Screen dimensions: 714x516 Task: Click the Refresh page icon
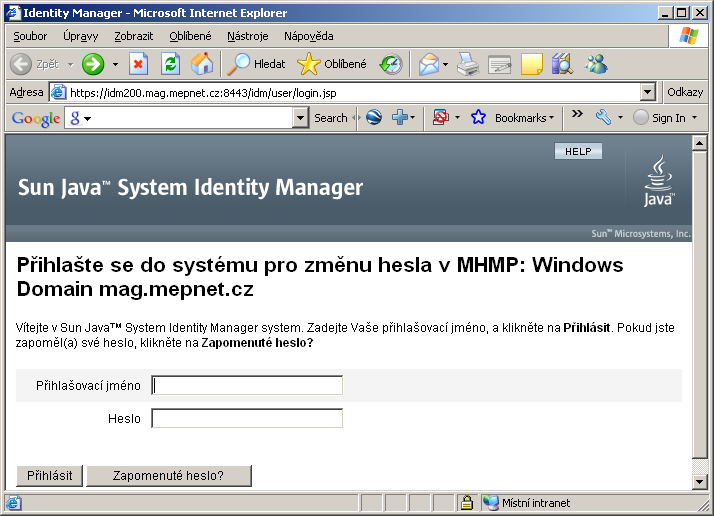pyautogui.click(x=170, y=64)
